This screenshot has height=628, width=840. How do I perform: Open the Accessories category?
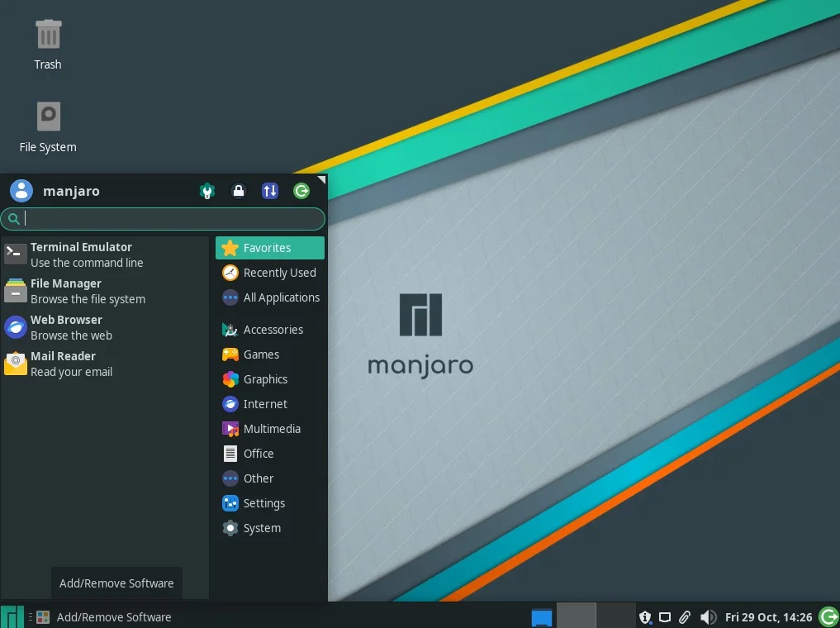pyautogui.click(x=270, y=330)
